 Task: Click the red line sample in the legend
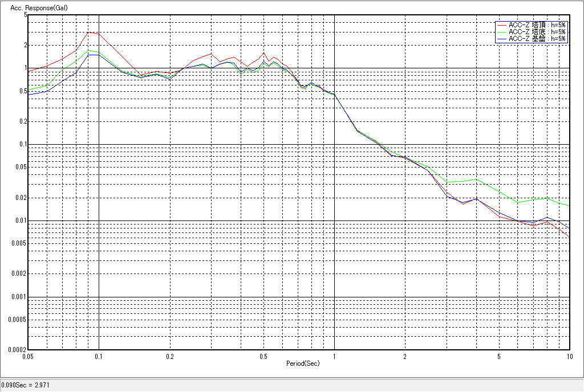(501, 25)
